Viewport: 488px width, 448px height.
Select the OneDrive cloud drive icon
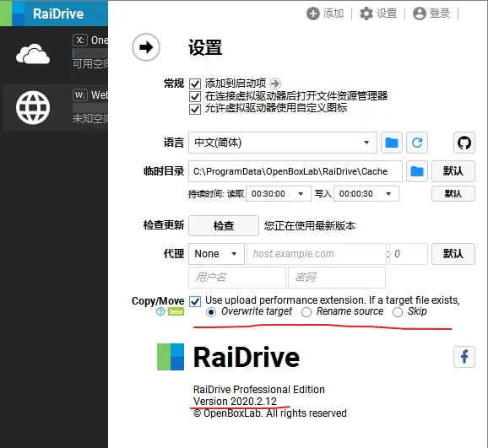click(33, 54)
